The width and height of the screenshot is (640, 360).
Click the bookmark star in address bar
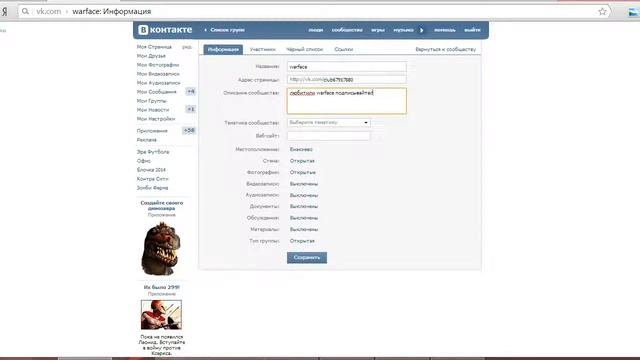602,11
